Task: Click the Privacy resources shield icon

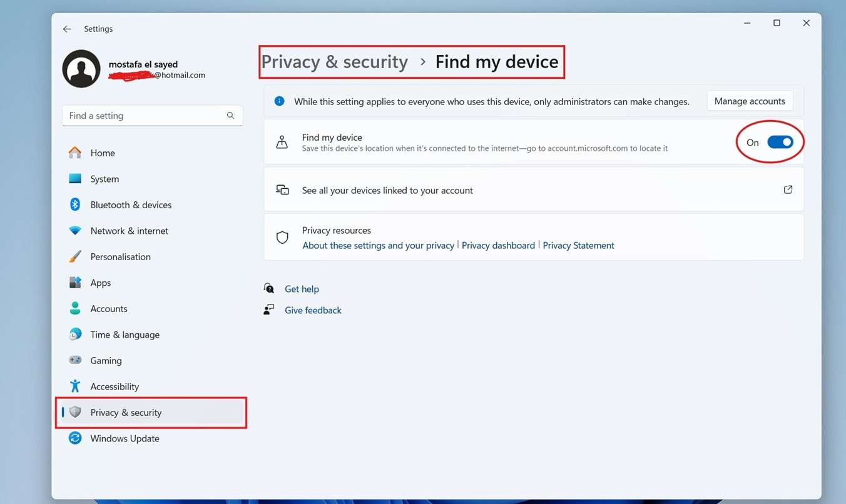Action: 282,237
